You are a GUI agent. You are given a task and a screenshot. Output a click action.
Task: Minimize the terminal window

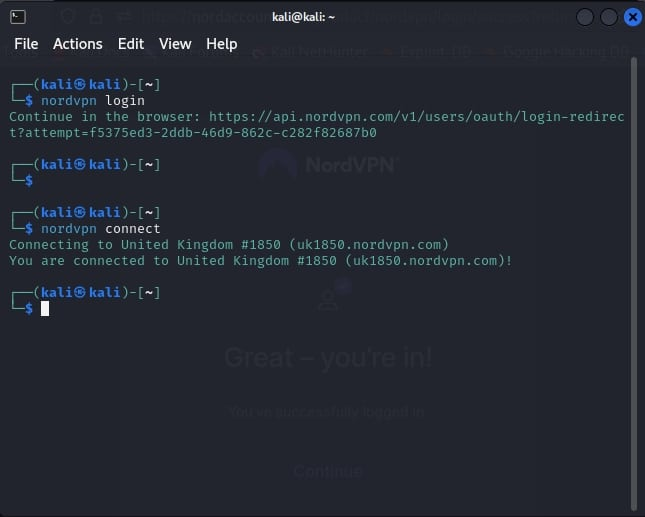pyautogui.click(x=585, y=16)
